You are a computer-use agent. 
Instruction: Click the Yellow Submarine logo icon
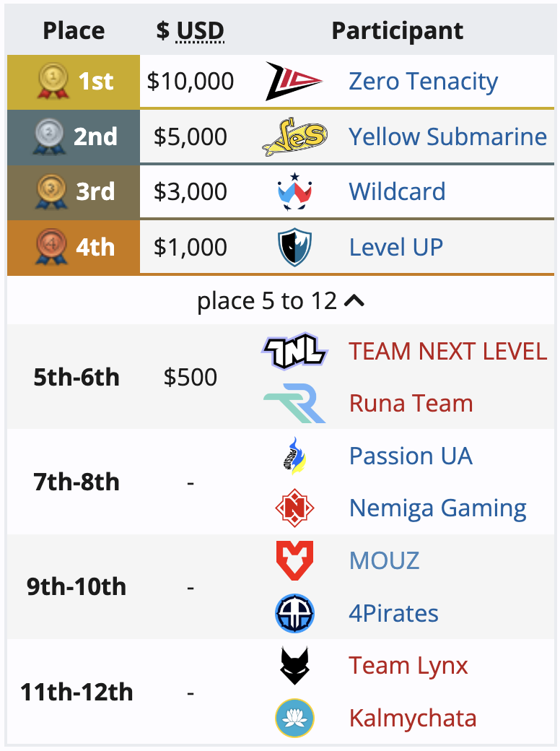[295, 136]
